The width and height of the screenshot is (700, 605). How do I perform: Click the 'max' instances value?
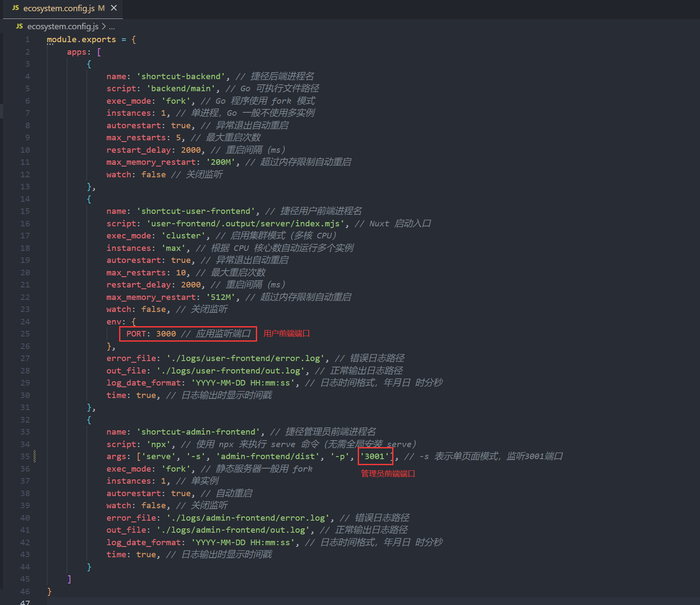[x=174, y=248]
